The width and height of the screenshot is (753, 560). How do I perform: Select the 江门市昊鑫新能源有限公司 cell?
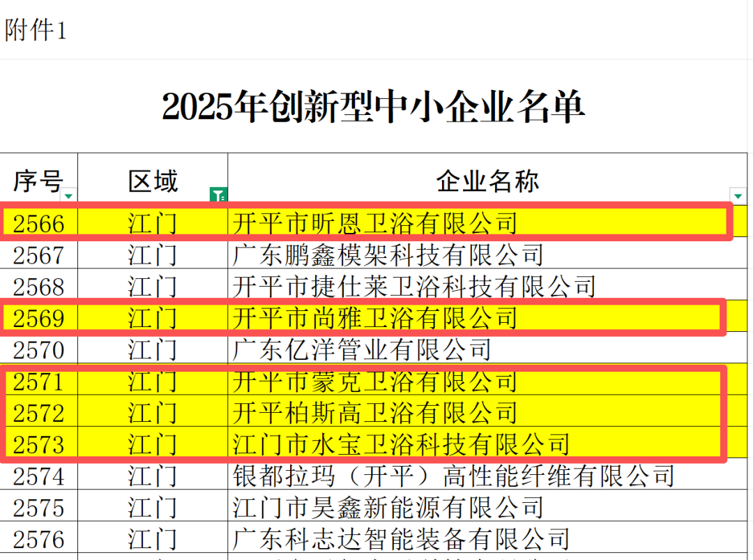(x=388, y=508)
